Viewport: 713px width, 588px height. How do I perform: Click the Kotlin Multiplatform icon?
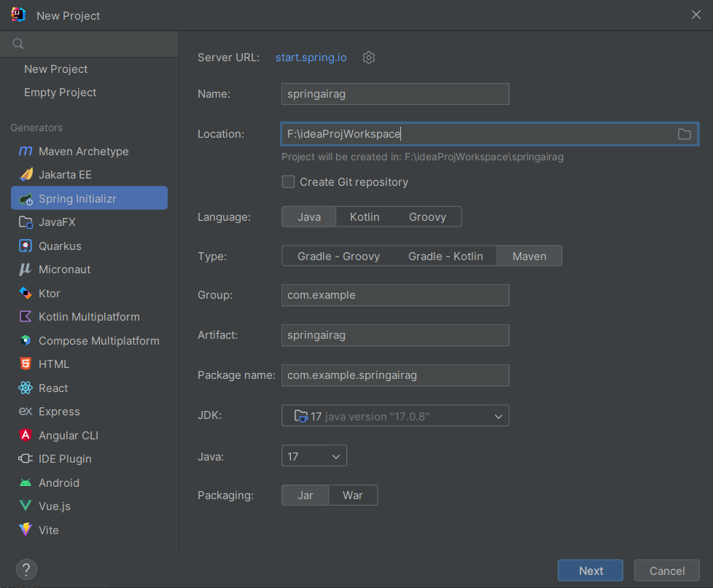pos(26,317)
